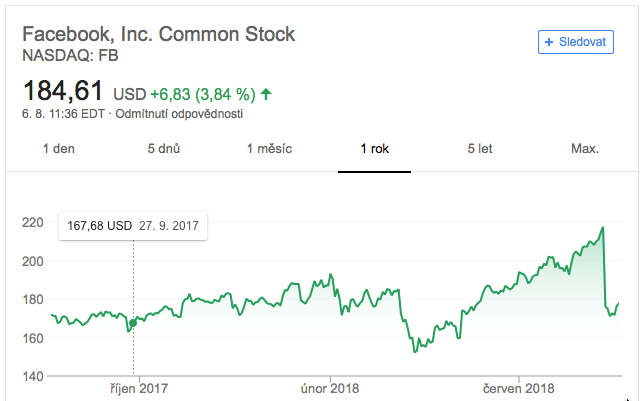Image resolution: width=640 pixels, height=401 pixels.
Task: Click the červen 2018 axis label
Action: point(518,388)
